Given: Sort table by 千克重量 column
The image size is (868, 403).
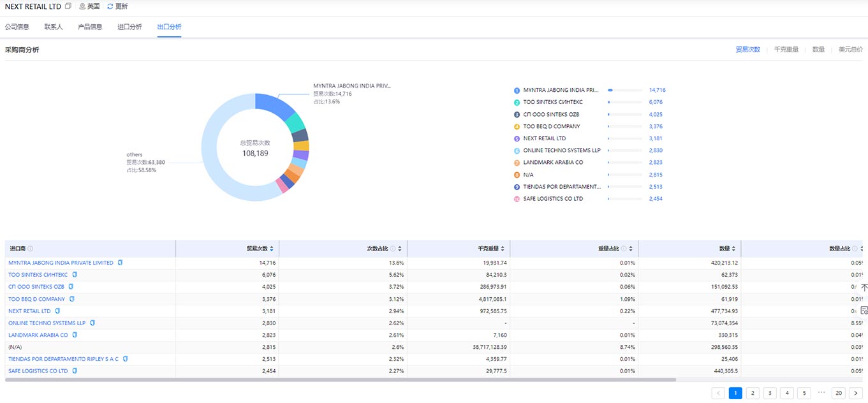Looking at the screenshot, I should point(503,249).
